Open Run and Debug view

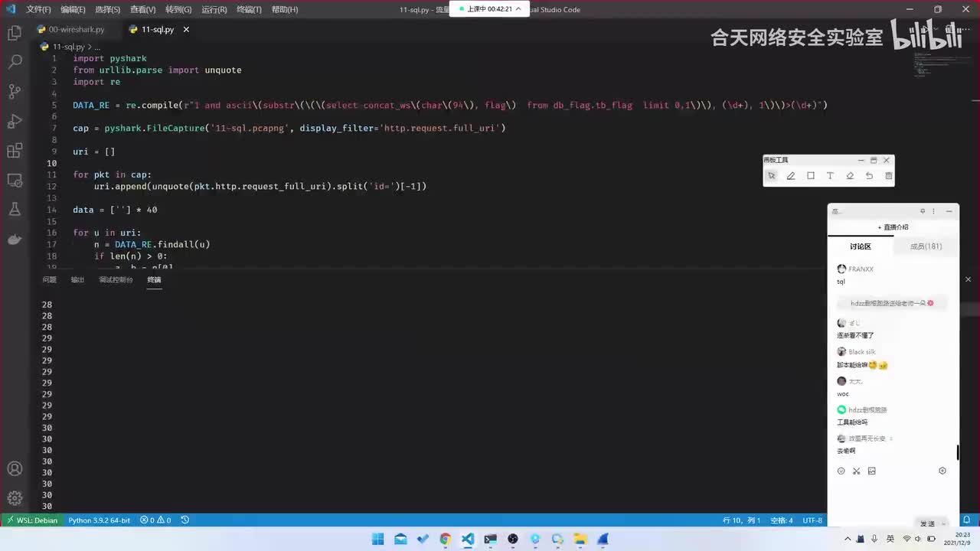tap(15, 121)
